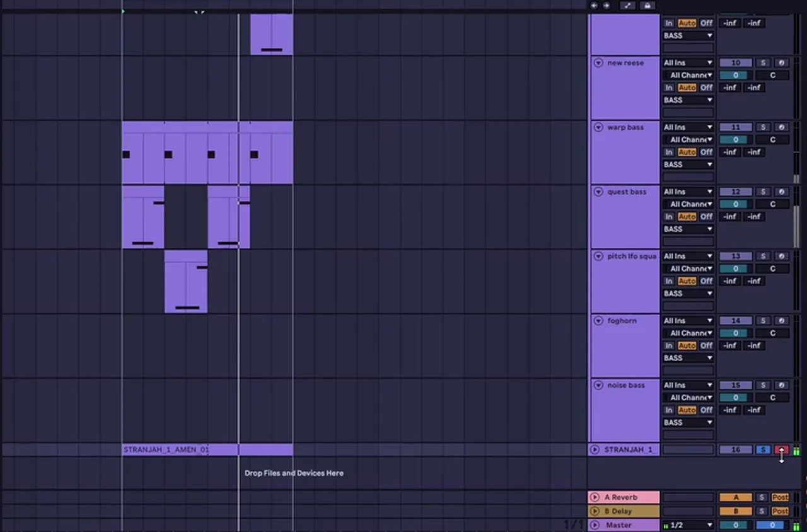
Task: Toggle track activator 14 on foghorn
Action: tap(736, 321)
